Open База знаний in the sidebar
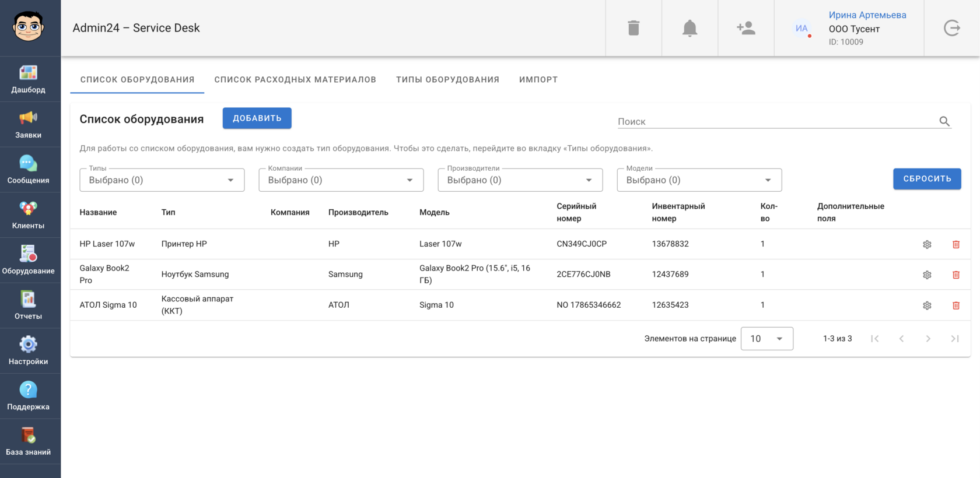Viewport: 980px width, 478px height. [28, 442]
